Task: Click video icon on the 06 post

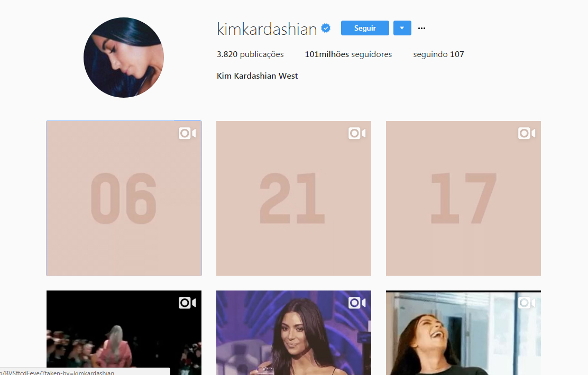Action: pyautogui.click(x=187, y=134)
